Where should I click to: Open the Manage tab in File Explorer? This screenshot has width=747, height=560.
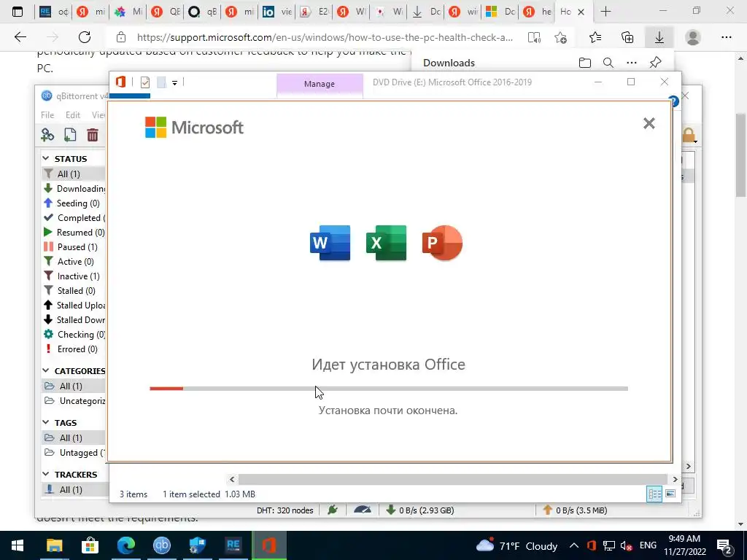tap(320, 84)
